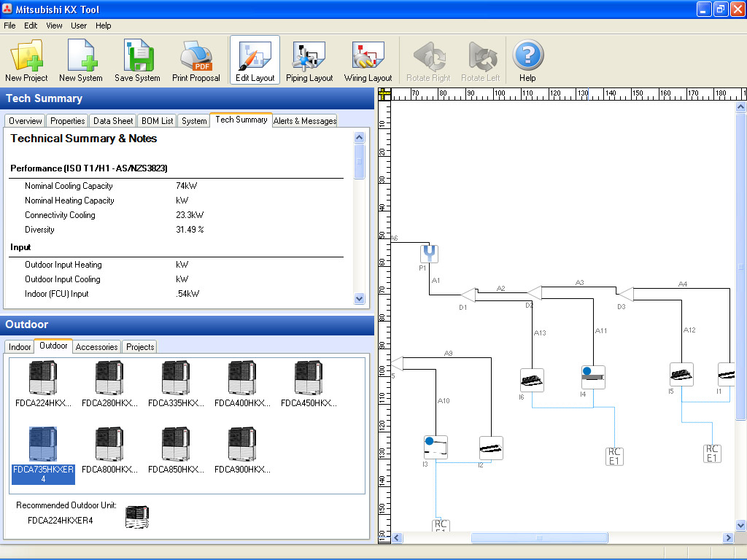Choose the FDCA224HKX outdoor unit thumbnail
This screenshot has width=747, height=560.
coord(42,378)
